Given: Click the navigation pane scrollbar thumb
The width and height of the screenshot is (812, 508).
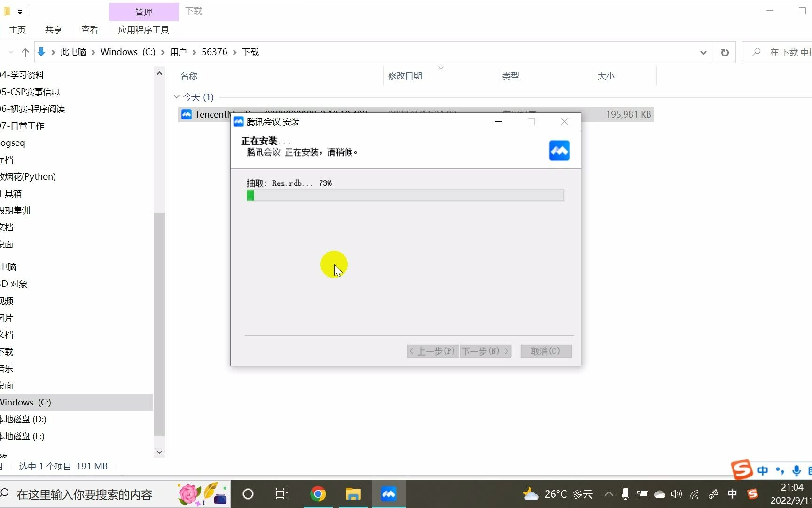Looking at the screenshot, I should click(159, 325).
